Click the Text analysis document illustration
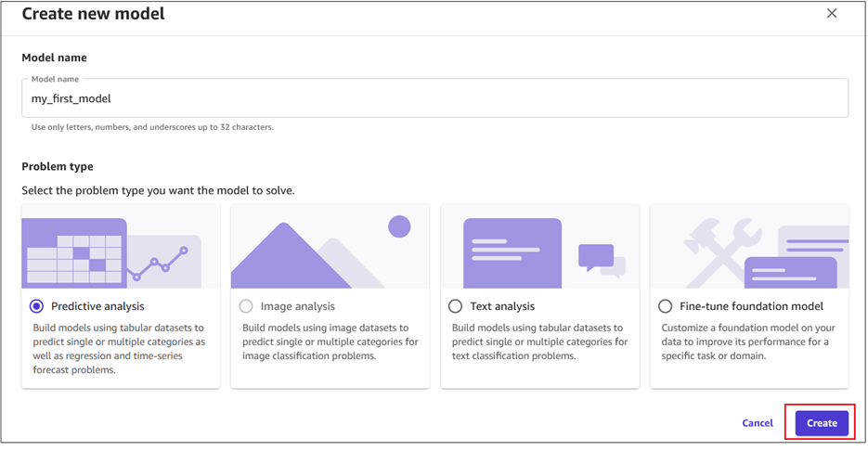 point(512,252)
